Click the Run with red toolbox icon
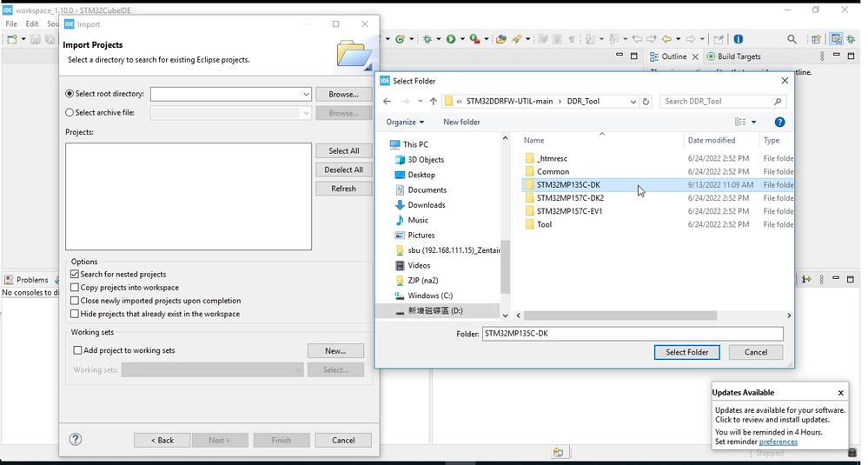 tap(474, 39)
